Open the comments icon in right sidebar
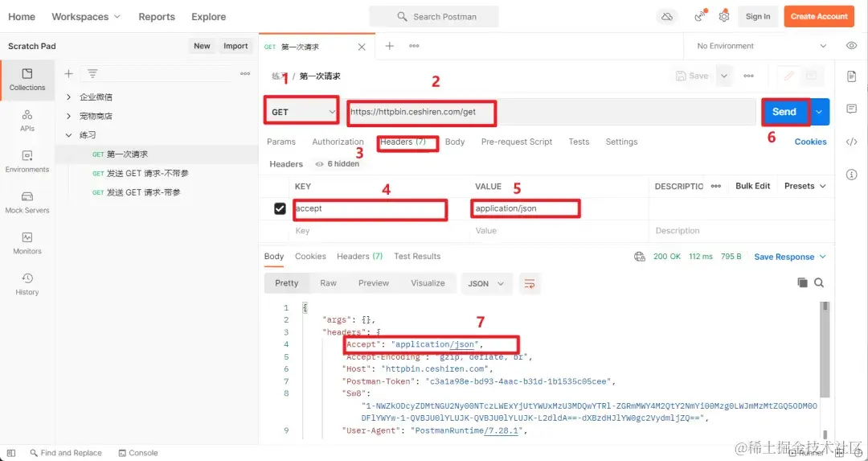868x461 pixels. point(851,109)
